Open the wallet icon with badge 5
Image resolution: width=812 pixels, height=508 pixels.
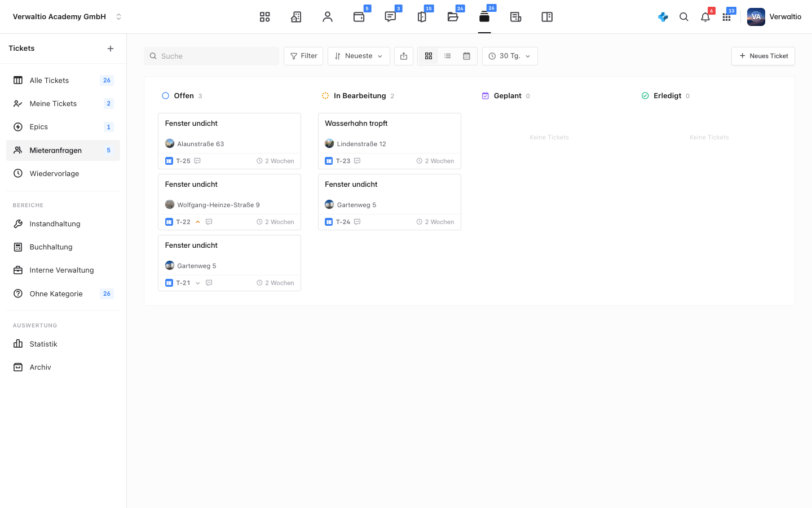click(x=359, y=17)
